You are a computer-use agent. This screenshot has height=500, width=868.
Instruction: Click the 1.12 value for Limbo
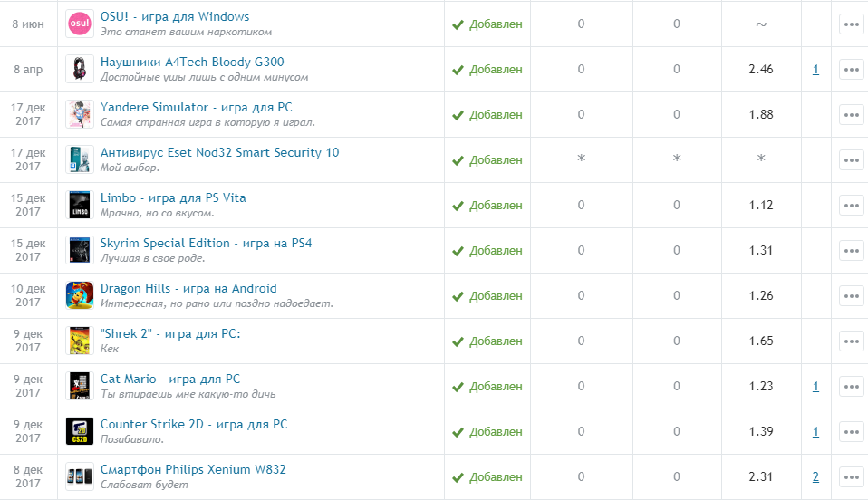click(760, 206)
